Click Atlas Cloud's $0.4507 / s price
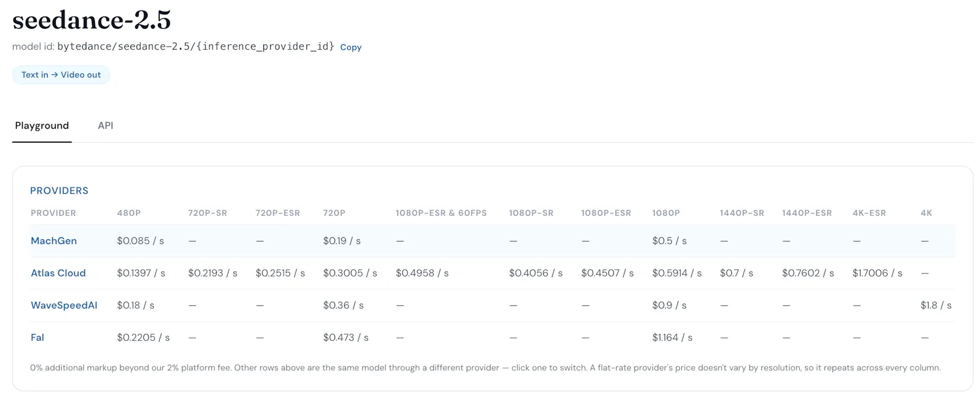980x401 pixels. [x=608, y=273]
